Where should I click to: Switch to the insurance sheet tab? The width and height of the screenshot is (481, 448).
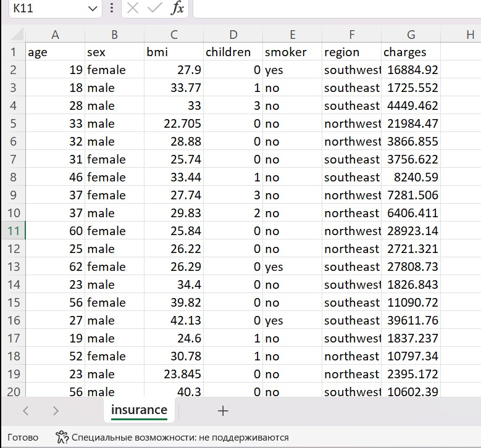[x=139, y=410]
